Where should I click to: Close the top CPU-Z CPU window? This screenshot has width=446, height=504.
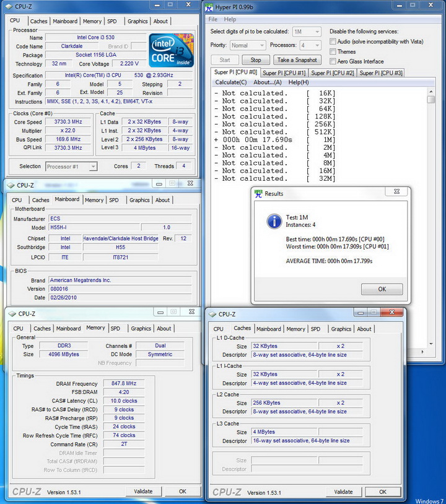188,5
